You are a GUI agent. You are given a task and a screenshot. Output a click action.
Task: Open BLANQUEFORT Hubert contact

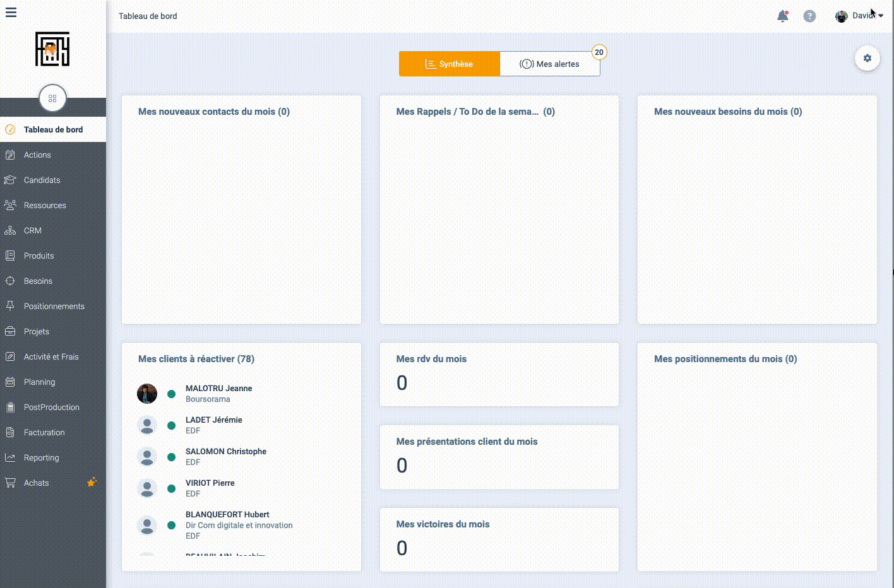click(227, 515)
